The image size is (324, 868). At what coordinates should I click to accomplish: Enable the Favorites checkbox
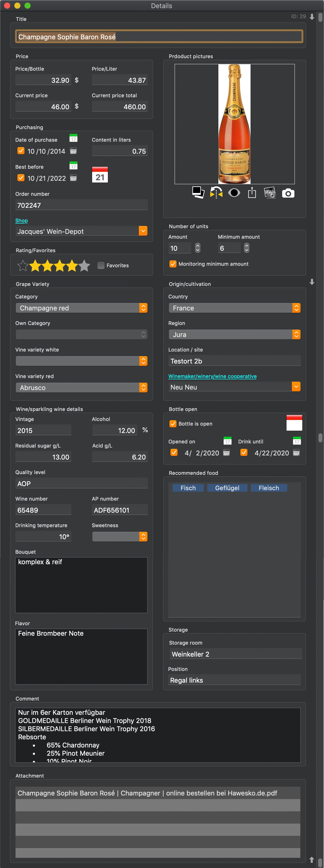click(101, 266)
